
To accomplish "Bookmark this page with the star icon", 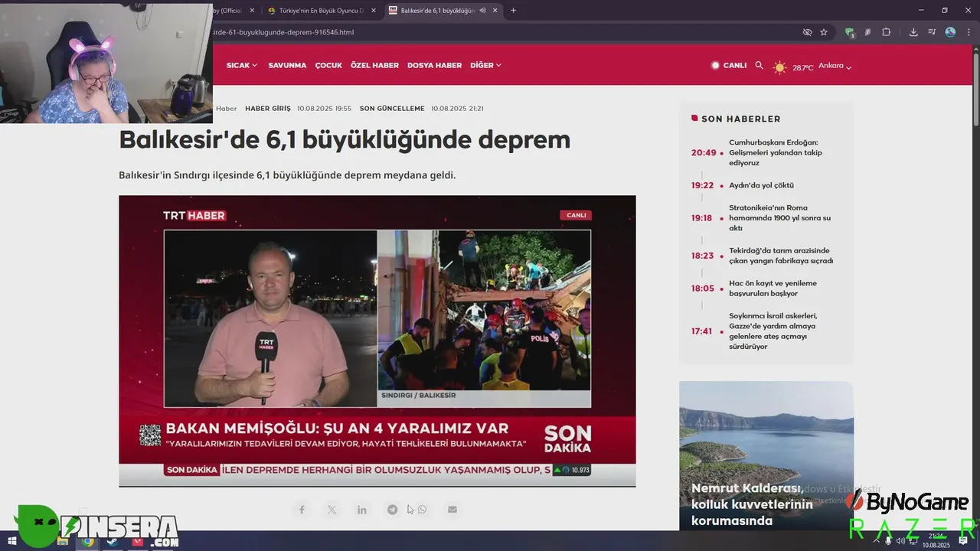I will tap(824, 32).
